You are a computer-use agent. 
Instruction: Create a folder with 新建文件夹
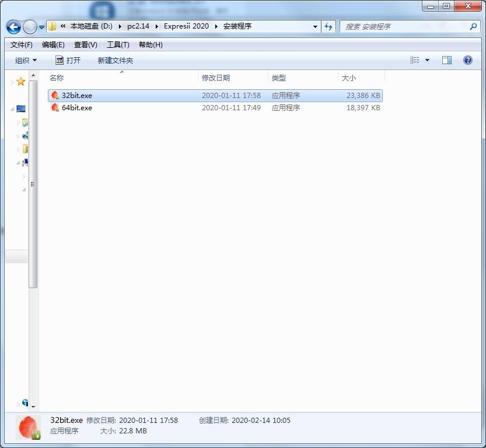pos(116,61)
